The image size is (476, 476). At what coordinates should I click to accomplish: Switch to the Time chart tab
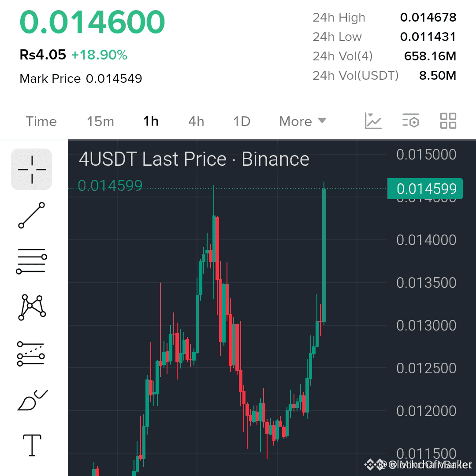[41, 122]
